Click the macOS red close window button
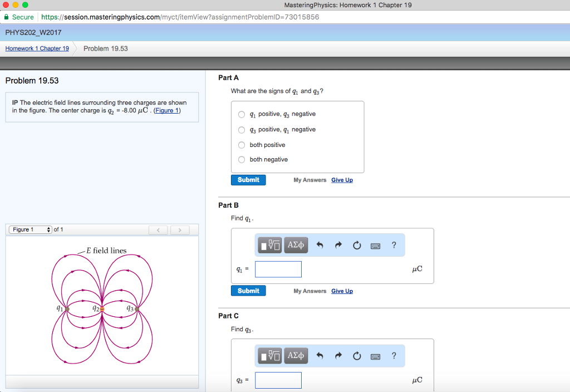This screenshot has width=570, height=392. 6,4
